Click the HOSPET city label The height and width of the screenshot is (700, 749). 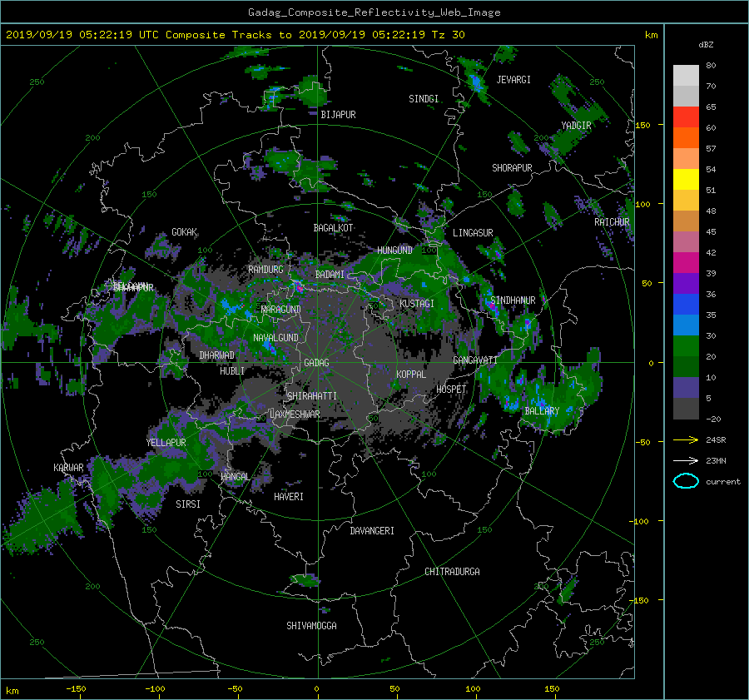pyautogui.click(x=451, y=390)
